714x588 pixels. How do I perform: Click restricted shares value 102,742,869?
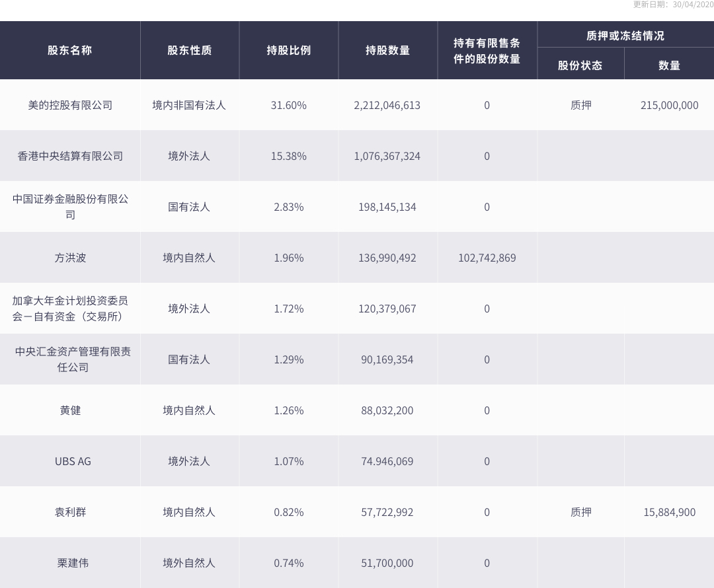coord(487,258)
